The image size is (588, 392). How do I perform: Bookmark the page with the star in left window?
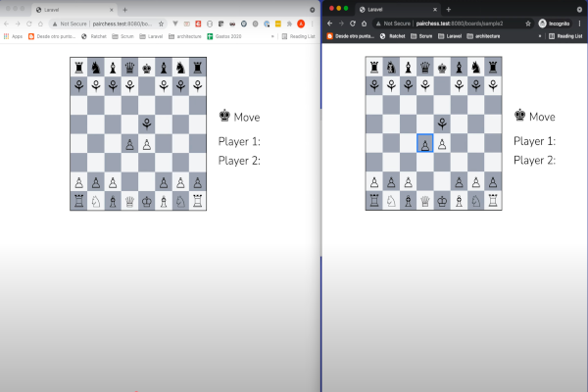(x=161, y=24)
